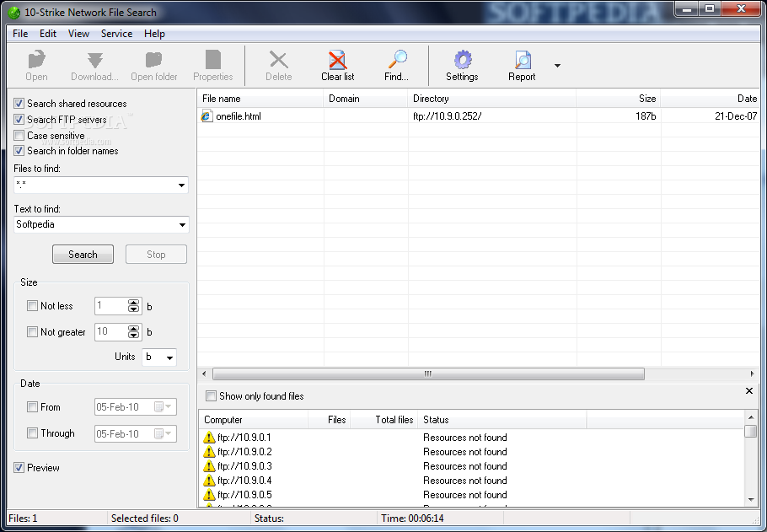Sort results by Size column
Viewport: 767px width, 532px height.
619,99
